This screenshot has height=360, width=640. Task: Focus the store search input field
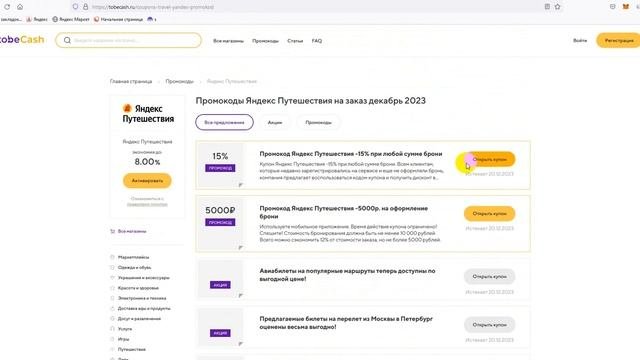click(129, 40)
